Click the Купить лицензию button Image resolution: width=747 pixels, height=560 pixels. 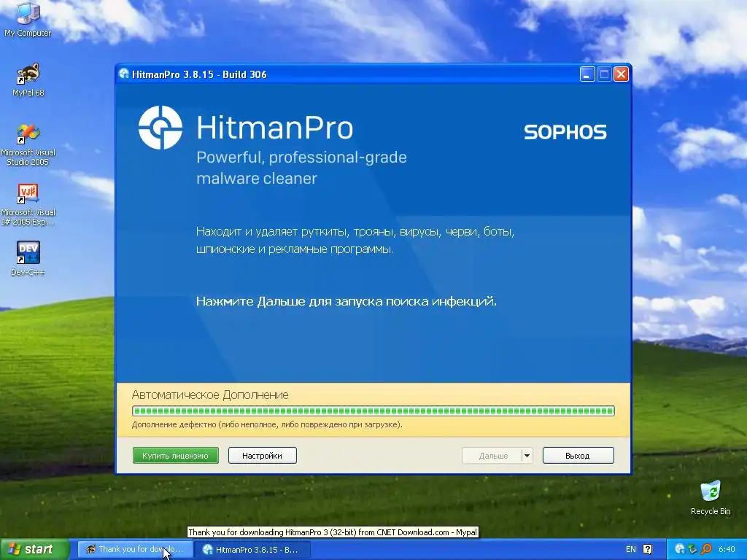pos(175,455)
